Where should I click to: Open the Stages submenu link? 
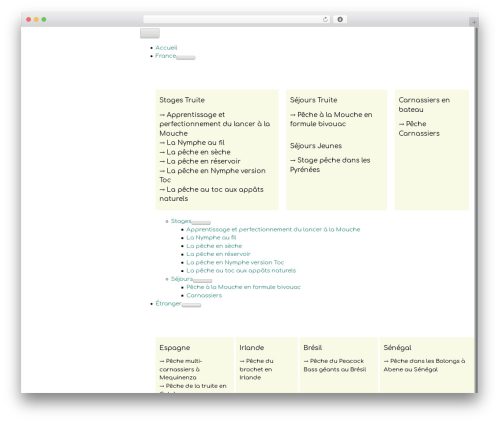pyautogui.click(x=181, y=221)
